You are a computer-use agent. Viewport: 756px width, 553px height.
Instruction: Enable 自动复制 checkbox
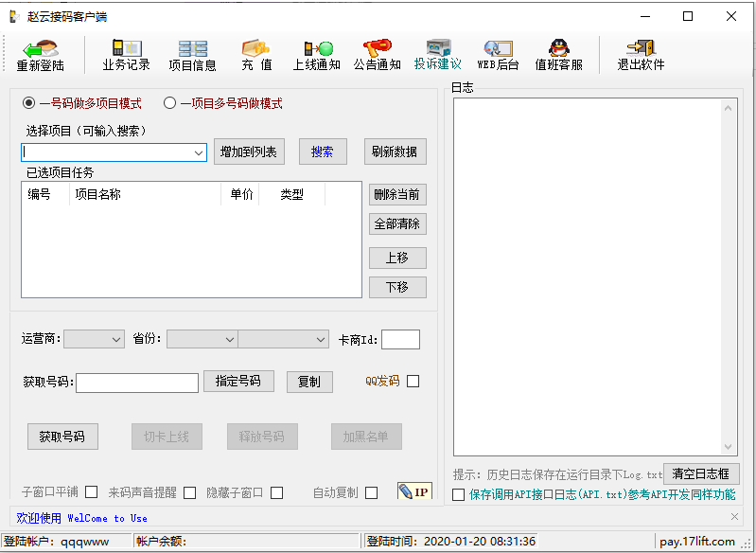point(371,492)
